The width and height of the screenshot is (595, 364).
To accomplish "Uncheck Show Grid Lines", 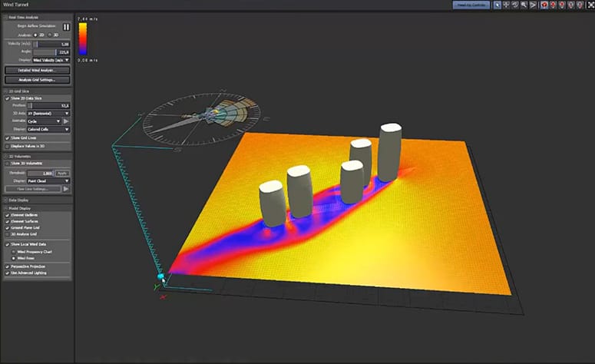I will (7, 138).
